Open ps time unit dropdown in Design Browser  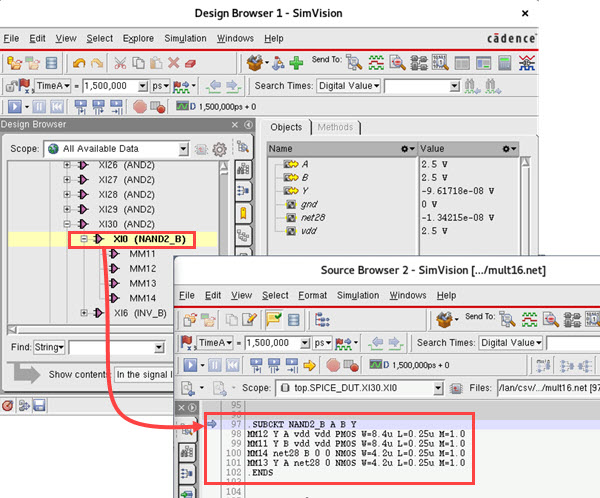[160, 86]
